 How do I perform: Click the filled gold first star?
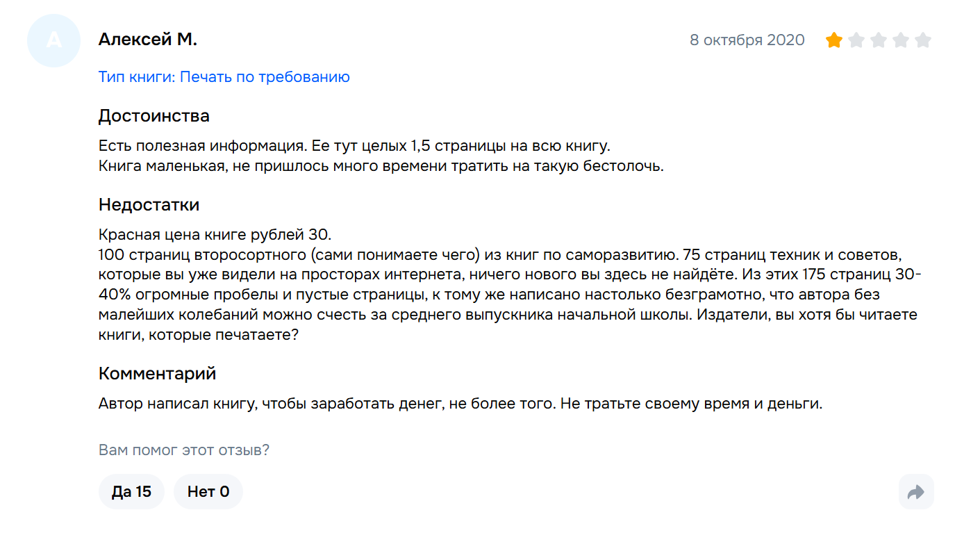click(x=834, y=40)
